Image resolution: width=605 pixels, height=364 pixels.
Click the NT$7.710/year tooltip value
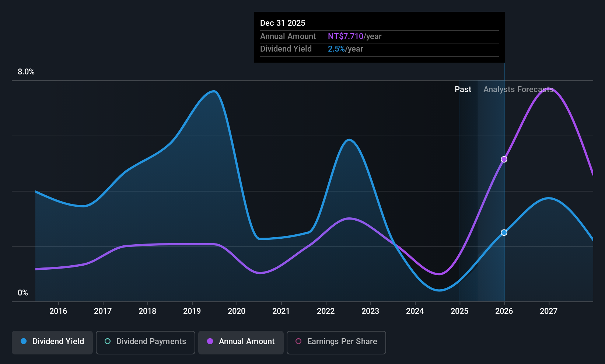[355, 36]
